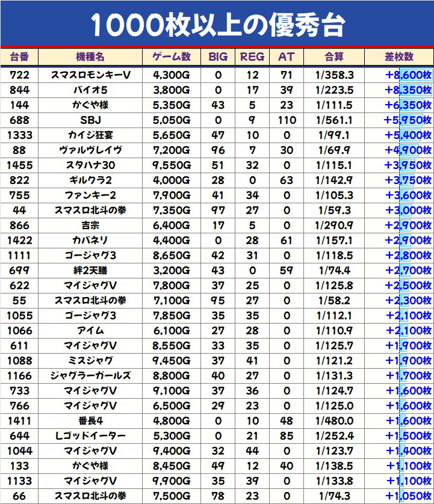
Task: Click the カイジ狂宴 machine name
Action: tap(90, 135)
